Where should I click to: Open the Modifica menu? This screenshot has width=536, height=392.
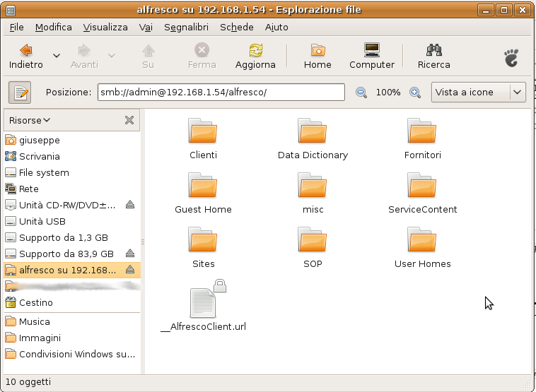click(53, 28)
